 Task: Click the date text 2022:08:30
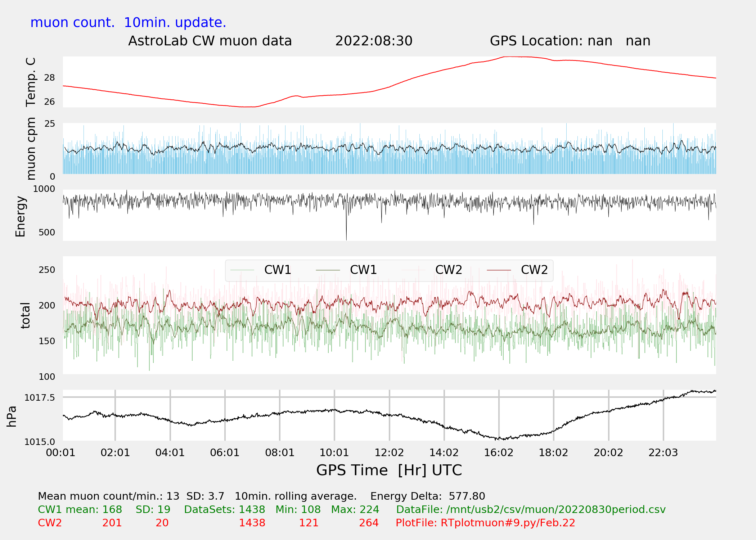point(374,41)
